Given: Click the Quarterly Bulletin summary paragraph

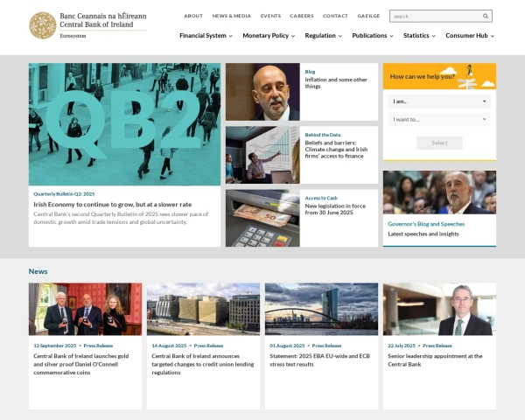Looking at the screenshot, I should [x=121, y=218].
